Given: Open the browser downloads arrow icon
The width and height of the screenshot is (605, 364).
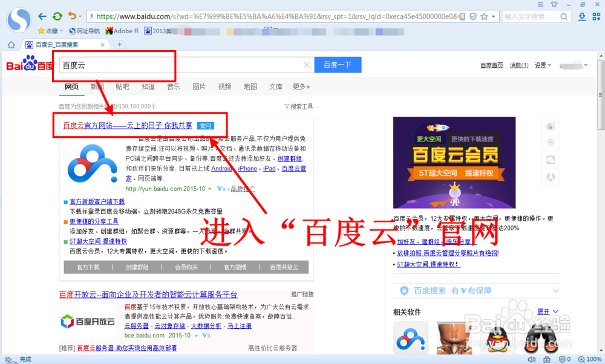Looking at the screenshot, I should point(582,16).
